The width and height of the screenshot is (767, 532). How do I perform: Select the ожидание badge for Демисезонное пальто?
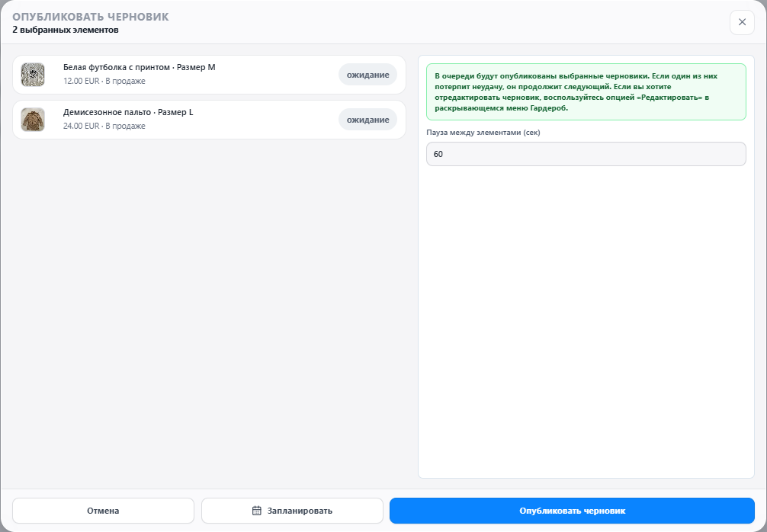[x=367, y=120]
